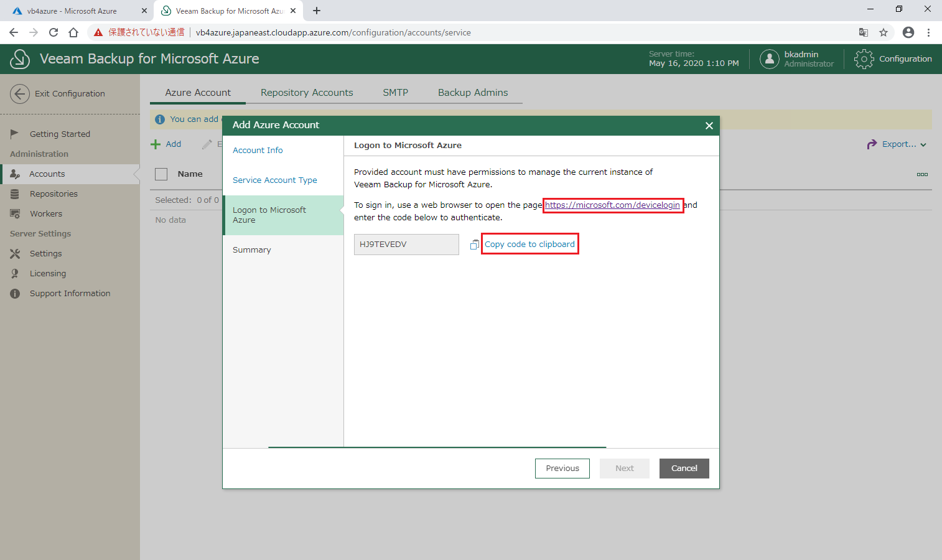Click the Settings wrench icon

[15, 254]
